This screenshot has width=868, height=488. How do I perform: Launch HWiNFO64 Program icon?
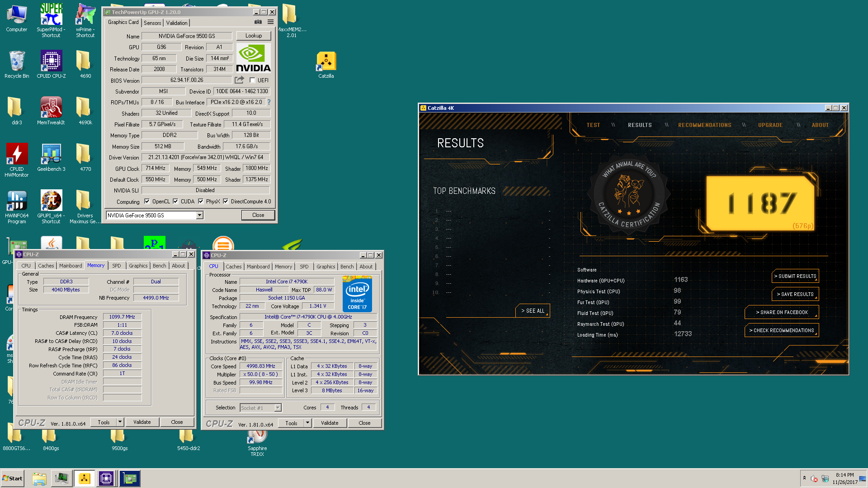pyautogui.click(x=17, y=207)
